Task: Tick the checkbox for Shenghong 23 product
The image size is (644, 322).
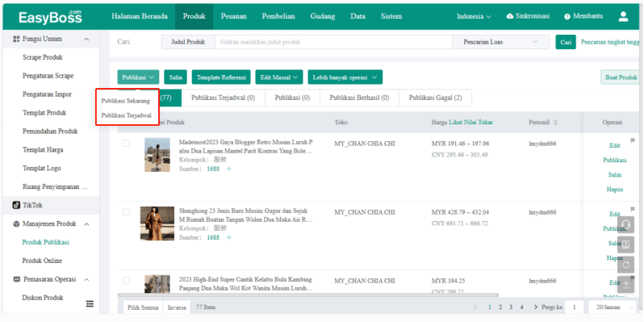Action: coord(127,212)
